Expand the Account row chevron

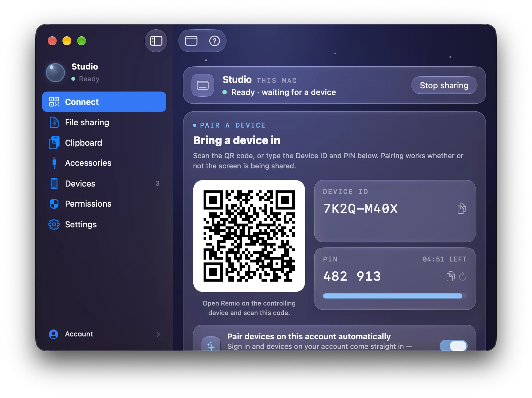[x=158, y=334]
